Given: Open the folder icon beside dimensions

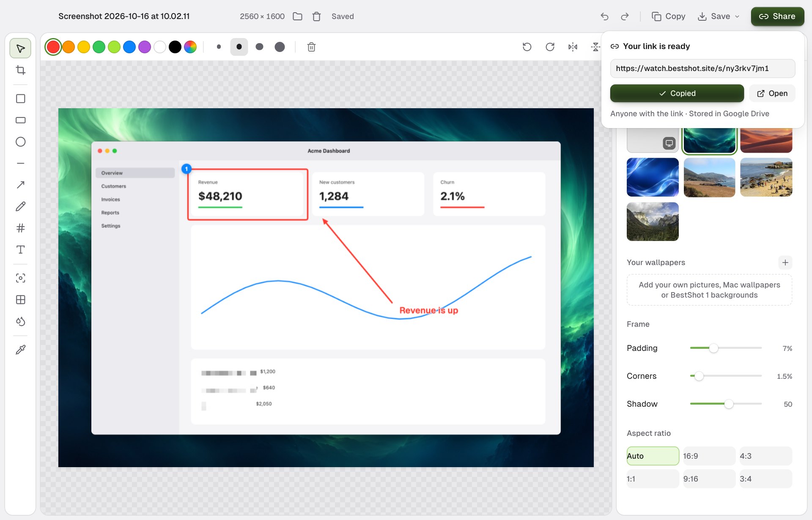Looking at the screenshot, I should [x=297, y=16].
